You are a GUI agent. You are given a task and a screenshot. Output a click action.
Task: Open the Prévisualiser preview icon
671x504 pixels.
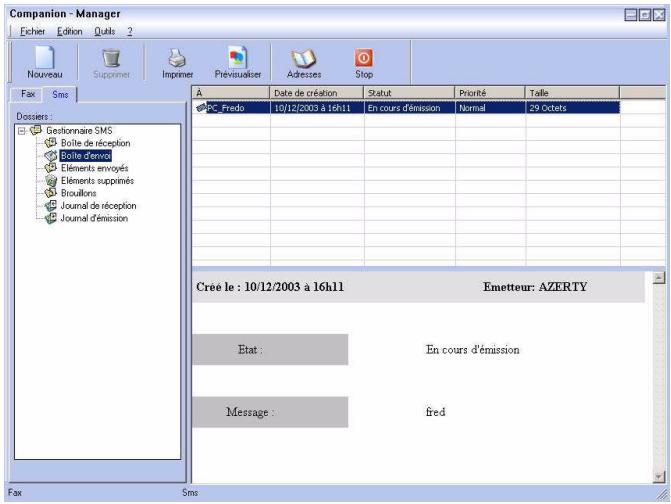[238, 57]
